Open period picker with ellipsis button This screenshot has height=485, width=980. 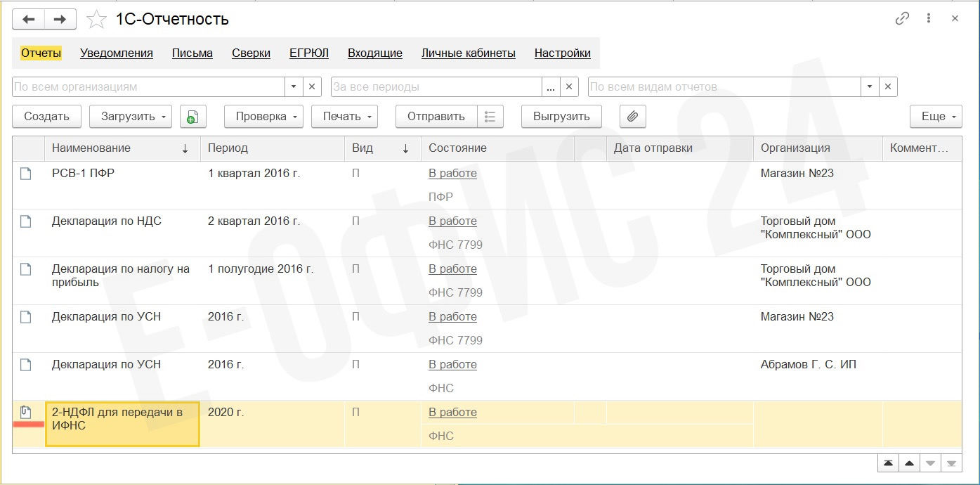(551, 87)
